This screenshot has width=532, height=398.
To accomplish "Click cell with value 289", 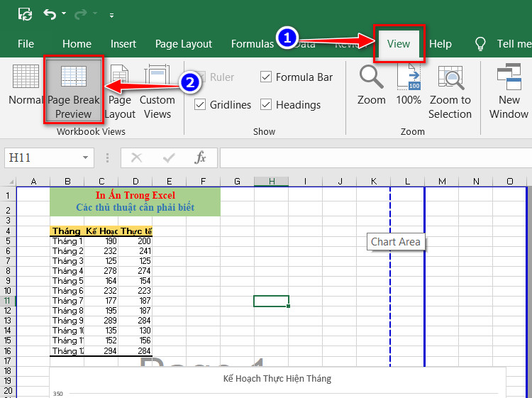I will 101,321.
